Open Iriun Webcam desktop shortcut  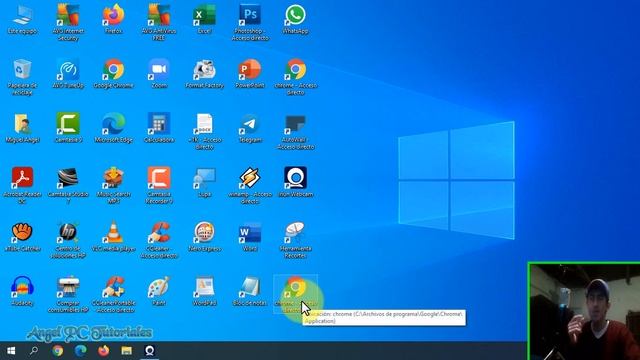pyautogui.click(x=296, y=182)
